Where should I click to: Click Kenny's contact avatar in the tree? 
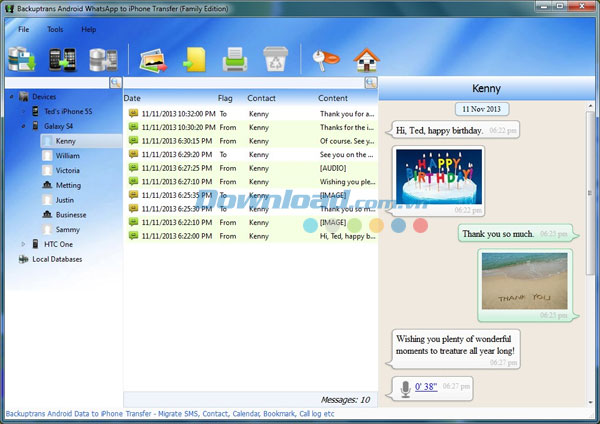pos(47,141)
